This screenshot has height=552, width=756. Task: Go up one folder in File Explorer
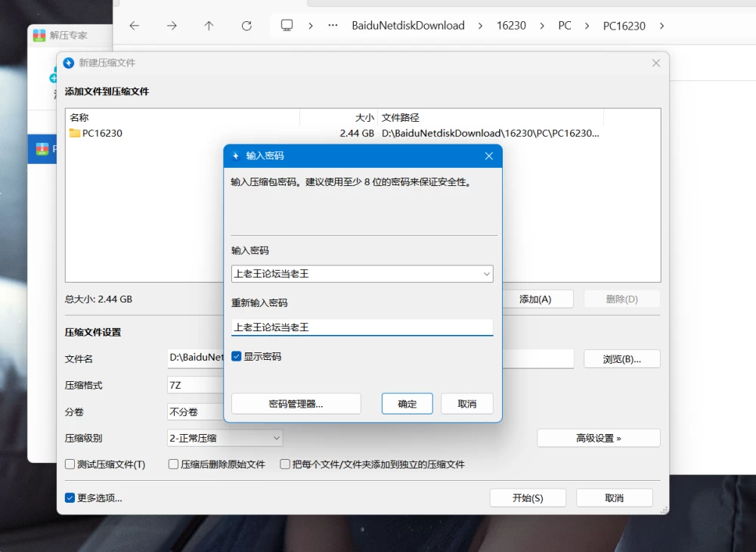tap(209, 26)
